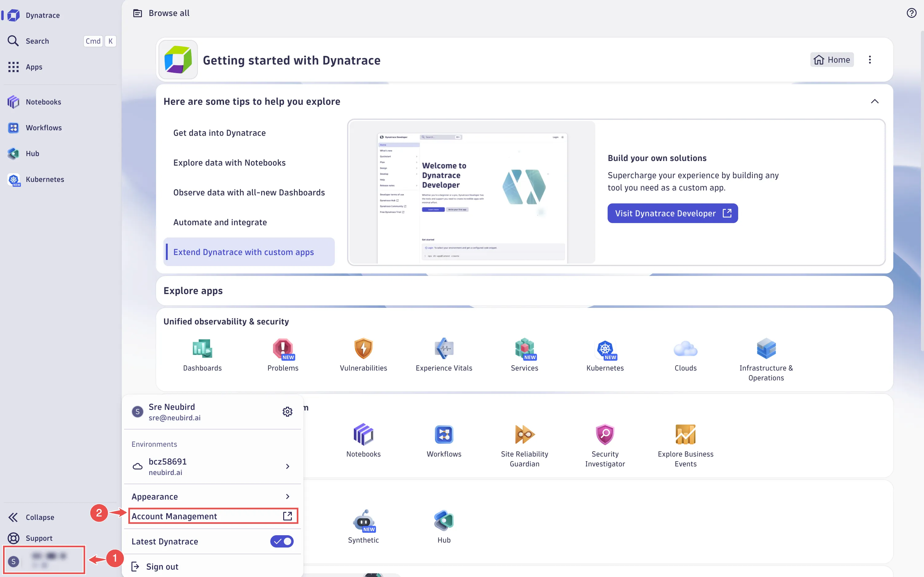
Task: Collapse the tips section with the chevron
Action: (x=875, y=101)
